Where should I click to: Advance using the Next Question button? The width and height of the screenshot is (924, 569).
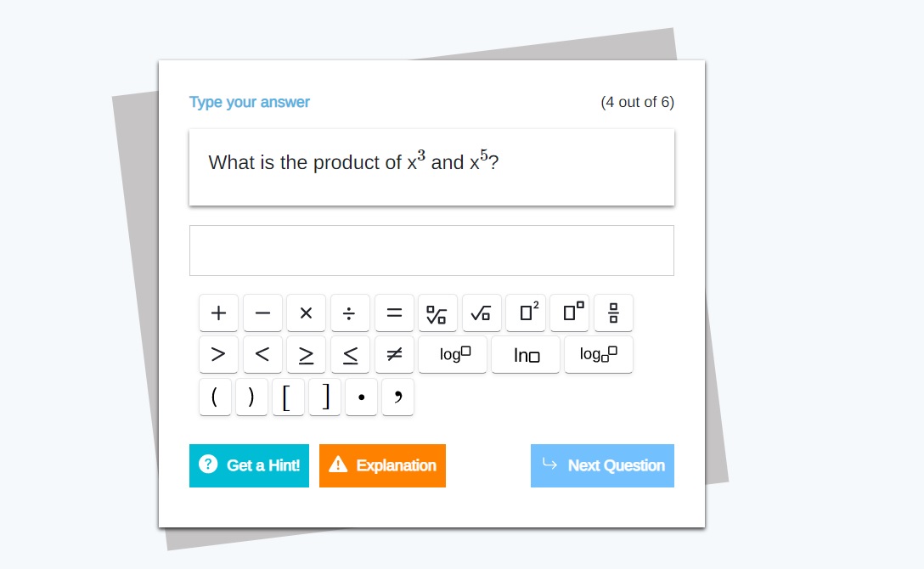[602, 465]
